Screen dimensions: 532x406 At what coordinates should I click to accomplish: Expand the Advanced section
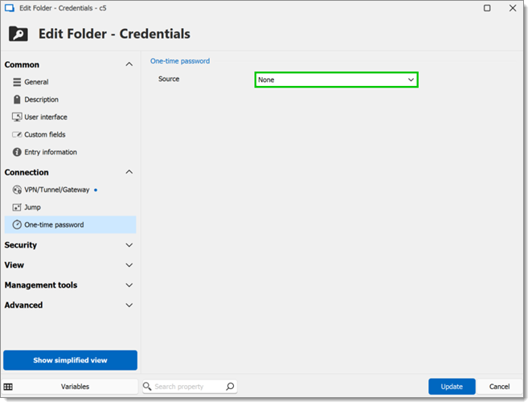click(129, 306)
